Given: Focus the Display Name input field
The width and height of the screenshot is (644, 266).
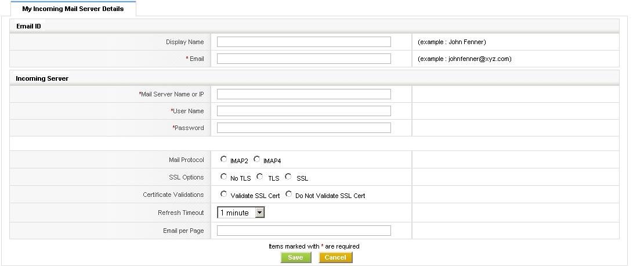Looking at the screenshot, I should tap(304, 42).
